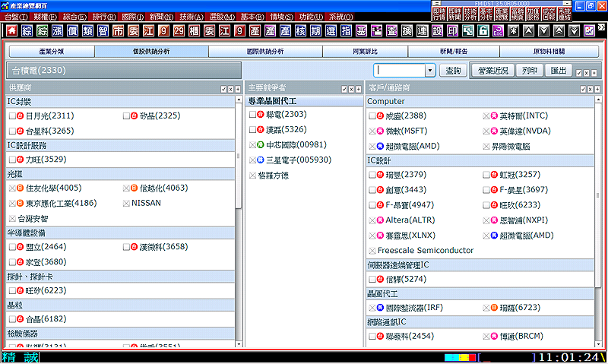Click the 價 toolbar icon
The height and width of the screenshot is (364, 608).
coord(72,30)
